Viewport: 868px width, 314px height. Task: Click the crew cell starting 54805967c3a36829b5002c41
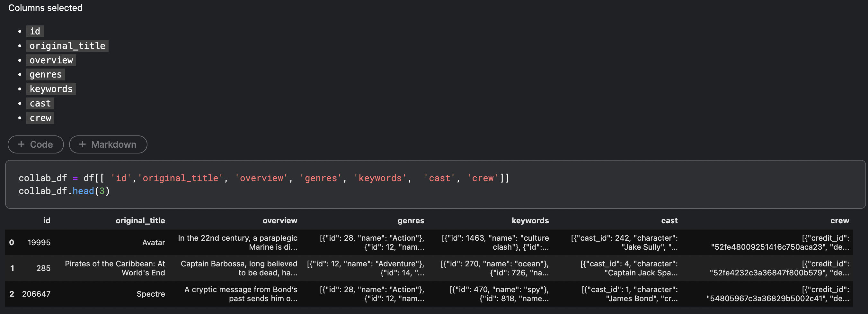(x=778, y=294)
